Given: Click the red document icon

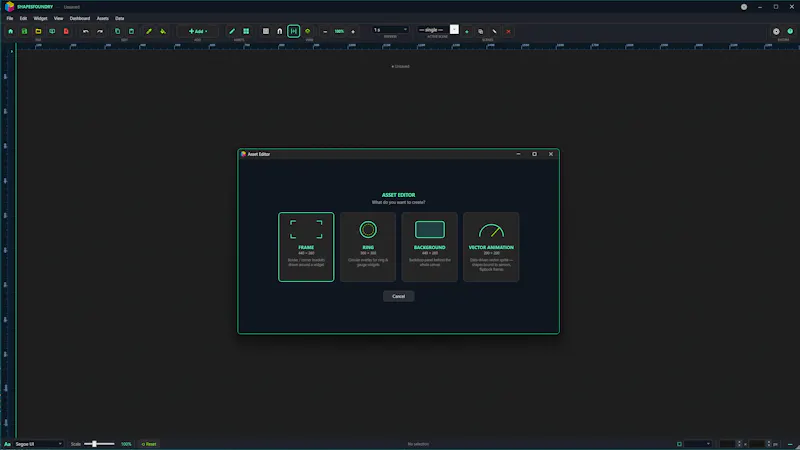Looking at the screenshot, I should tap(66, 31).
